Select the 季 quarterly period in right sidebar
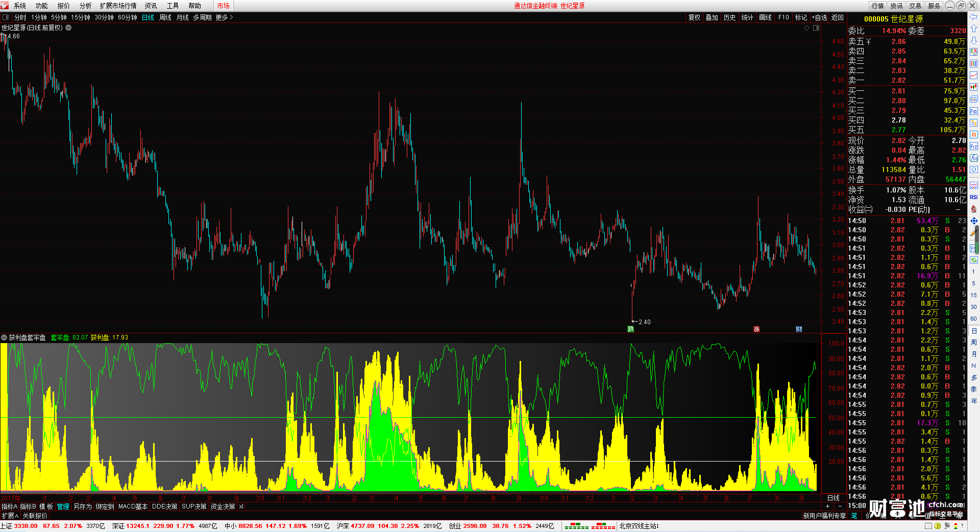The width and height of the screenshot is (980, 532). [974, 389]
